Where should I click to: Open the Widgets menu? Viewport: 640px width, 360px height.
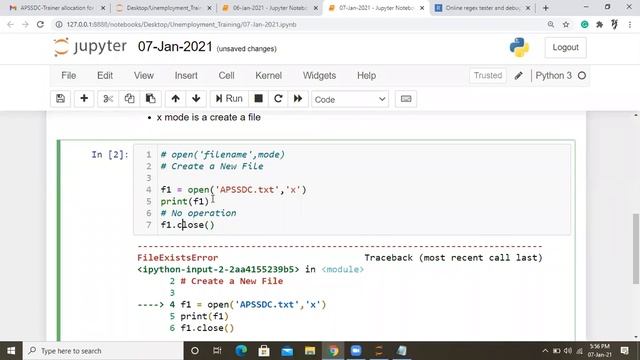pyautogui.click(x=320, y=76)
